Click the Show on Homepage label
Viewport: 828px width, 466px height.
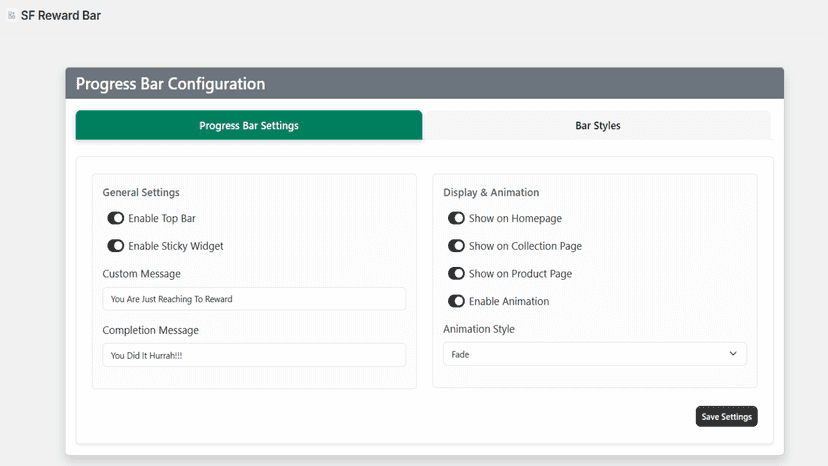pyautogui.click(x=515, y=218)
